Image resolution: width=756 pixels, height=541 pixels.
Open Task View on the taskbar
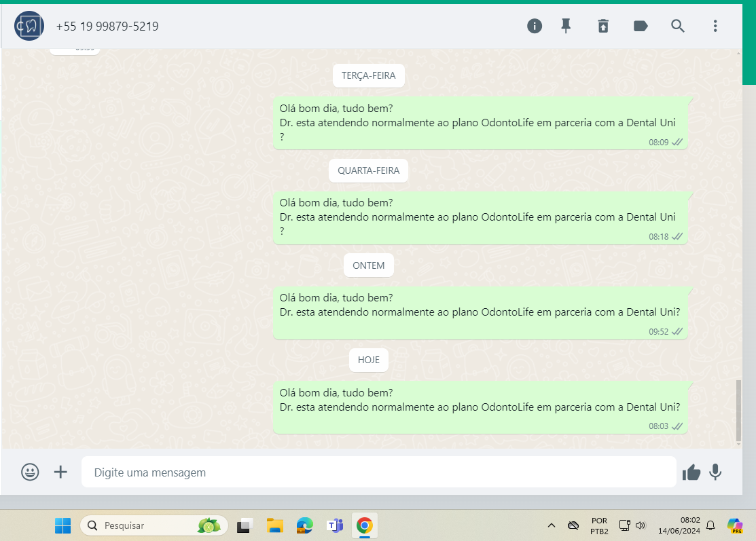[245, 525]
